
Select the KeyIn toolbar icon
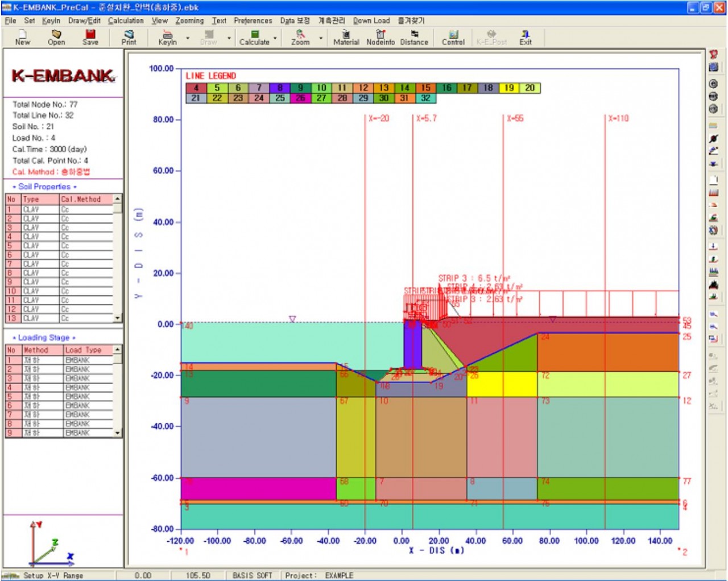(167, 38)
